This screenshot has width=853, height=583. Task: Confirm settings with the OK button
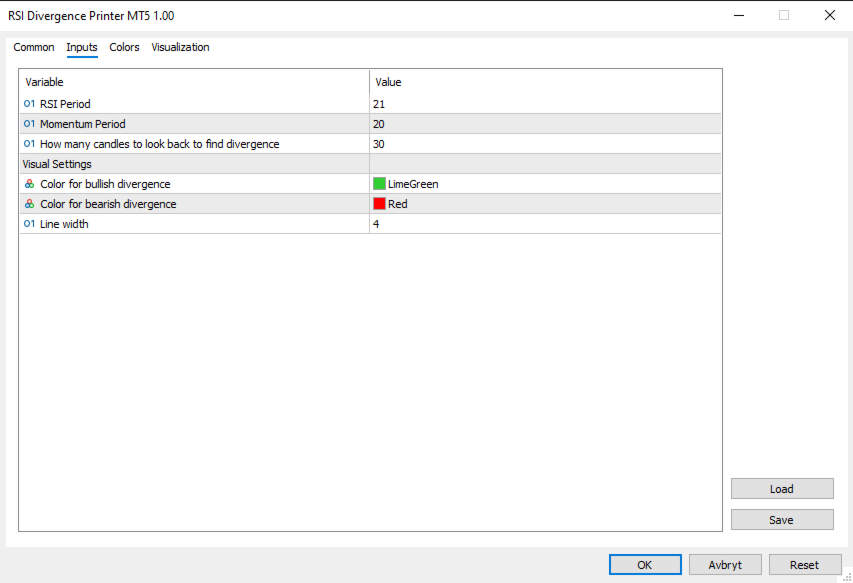[x=645, y=565]
